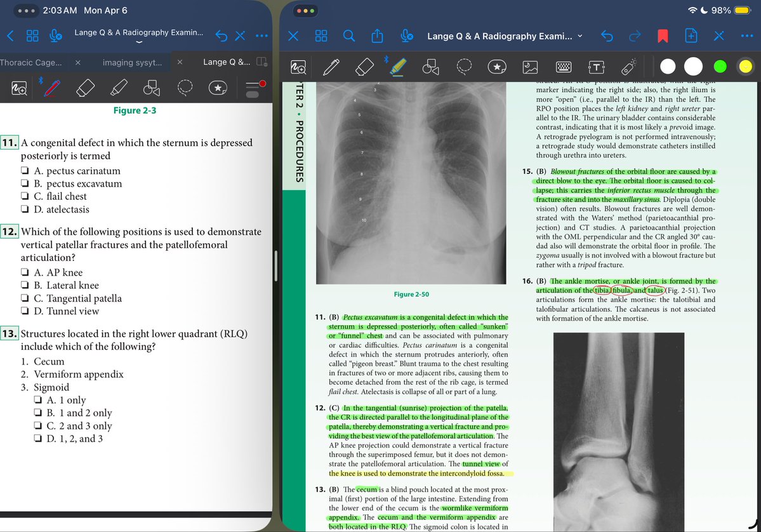Redo action in the right window

(634, 36)
